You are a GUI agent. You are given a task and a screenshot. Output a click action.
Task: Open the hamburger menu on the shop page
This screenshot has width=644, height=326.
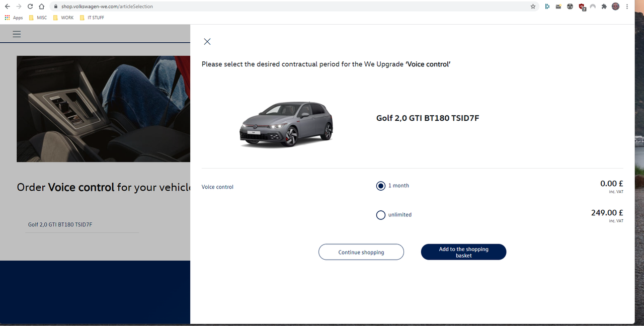(x=17, y=34)
